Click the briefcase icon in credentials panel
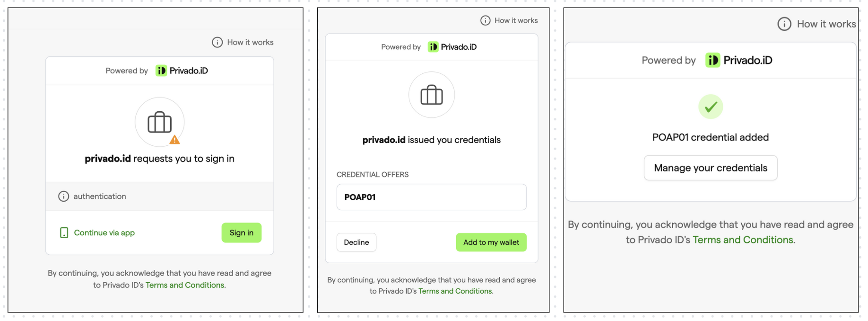Screen dimensions: 868x321 click(432, 95)
